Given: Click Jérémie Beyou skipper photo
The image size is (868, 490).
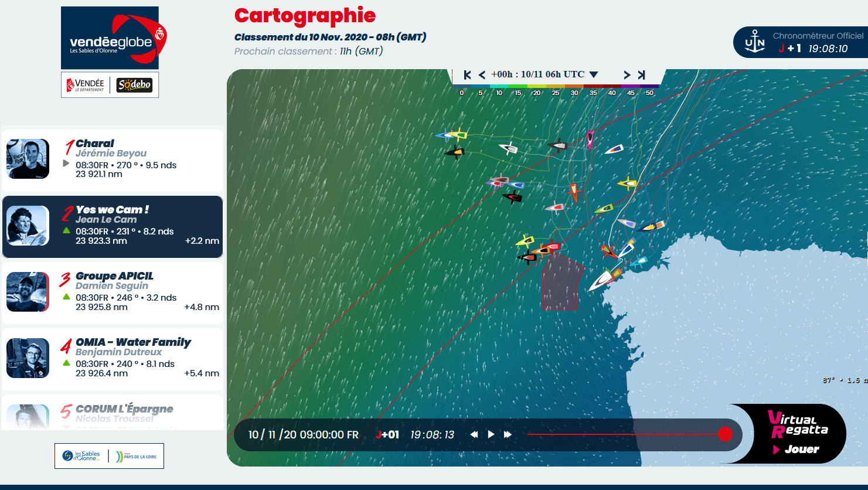Looking at the screenshot, I should tap(28, 159).
